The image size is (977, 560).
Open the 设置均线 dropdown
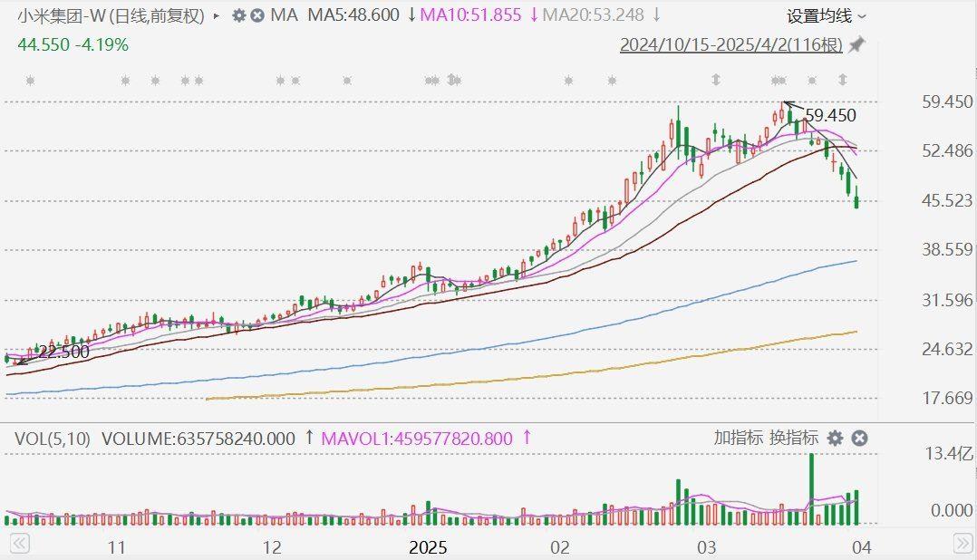point(826,15)
